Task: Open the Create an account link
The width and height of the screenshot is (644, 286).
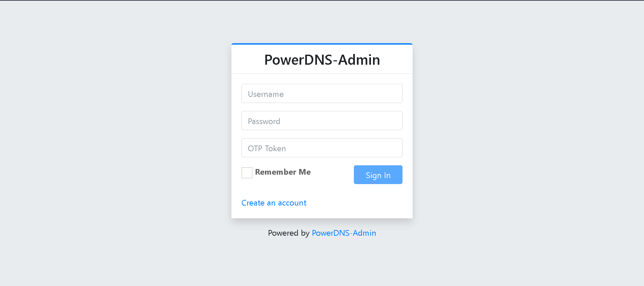Action: point(274,203)
